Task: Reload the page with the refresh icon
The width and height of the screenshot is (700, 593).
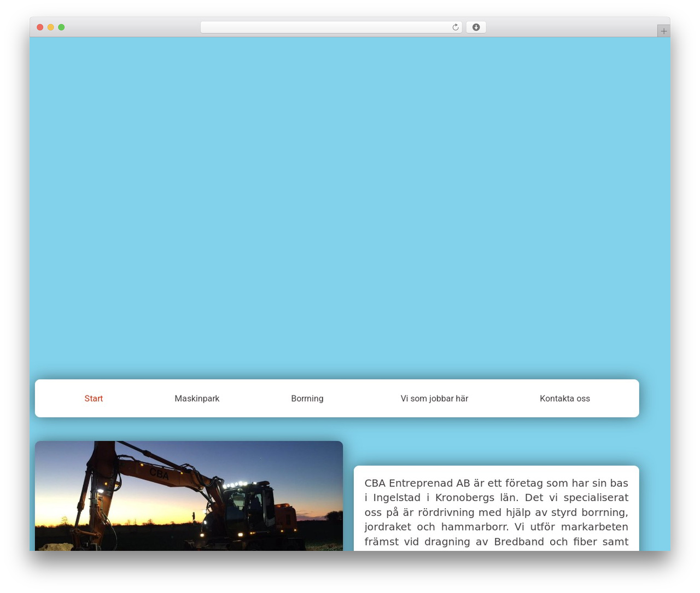Action: pyautogui.click(x=456, y=27)
